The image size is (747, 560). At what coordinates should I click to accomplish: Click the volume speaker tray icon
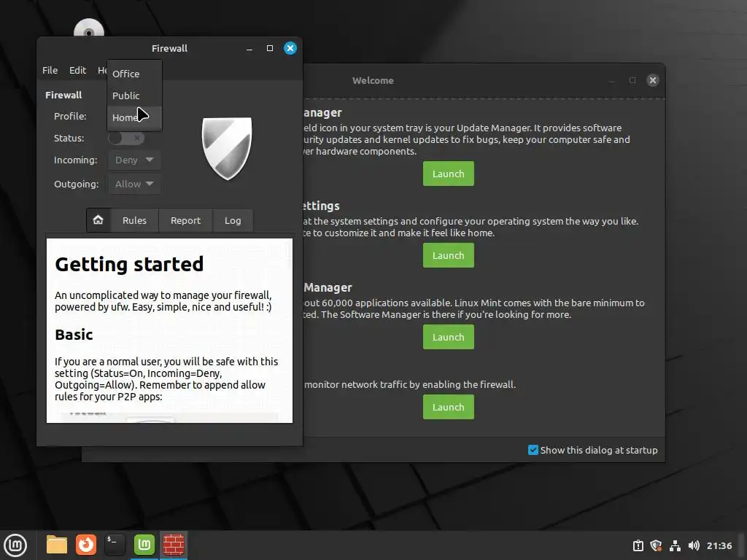694,545
